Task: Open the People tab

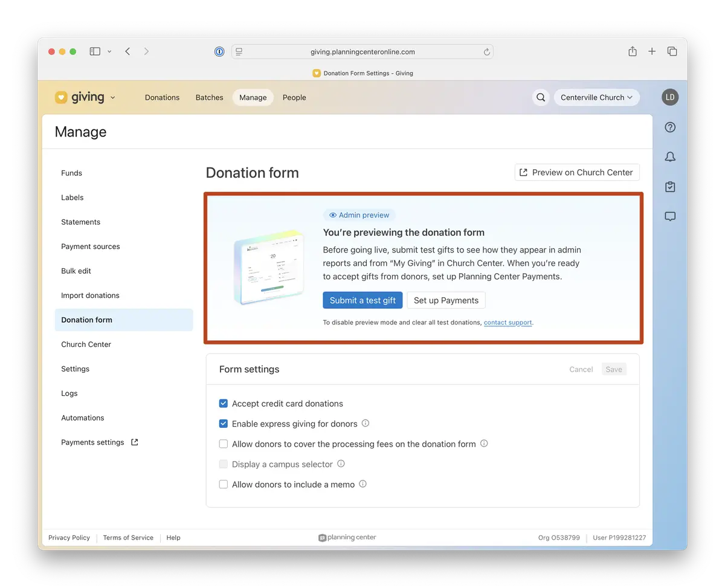Action: pos(294,97)
